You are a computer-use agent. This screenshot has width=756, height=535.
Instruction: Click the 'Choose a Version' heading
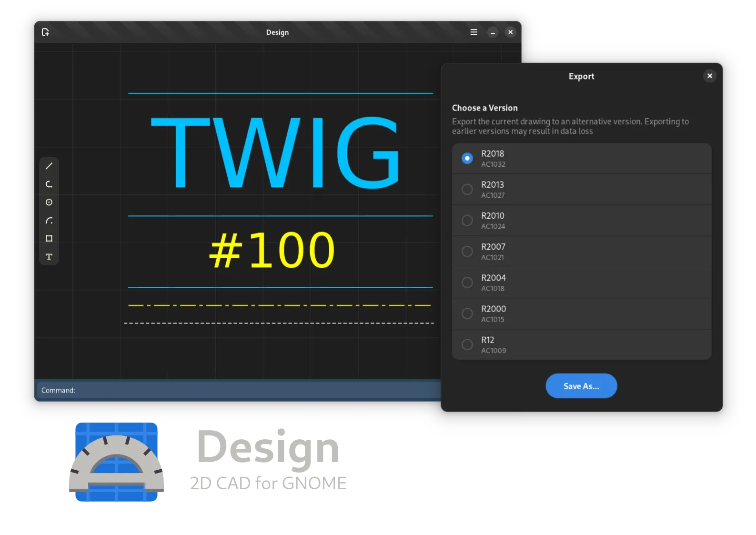(484, 108)
